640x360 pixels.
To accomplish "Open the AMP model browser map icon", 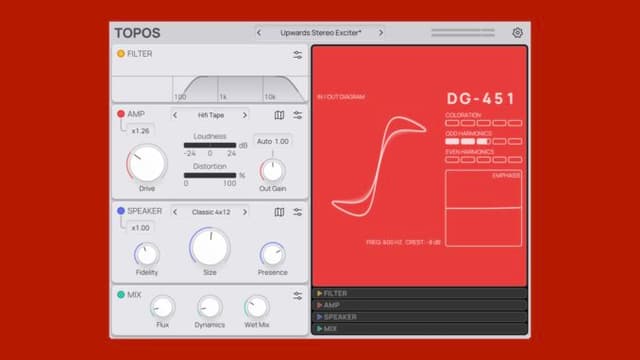I will tap(279, 115).
